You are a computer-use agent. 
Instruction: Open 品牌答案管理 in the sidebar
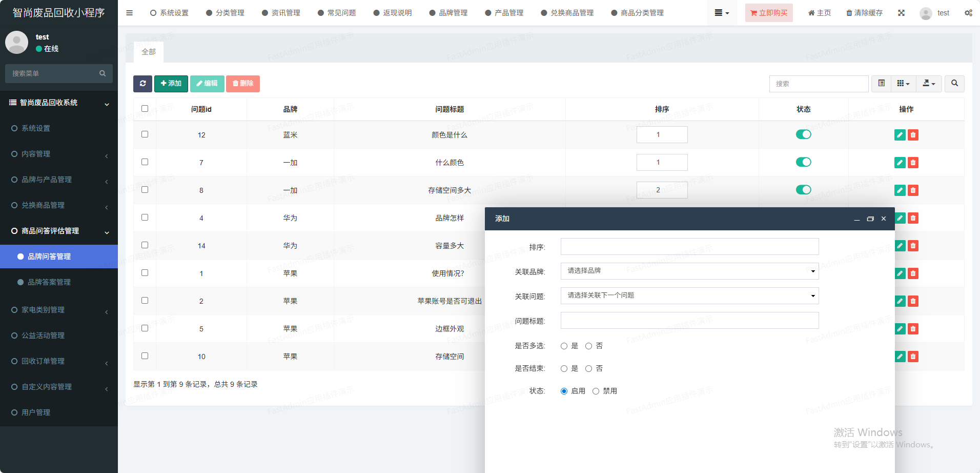tap(49, 282)
